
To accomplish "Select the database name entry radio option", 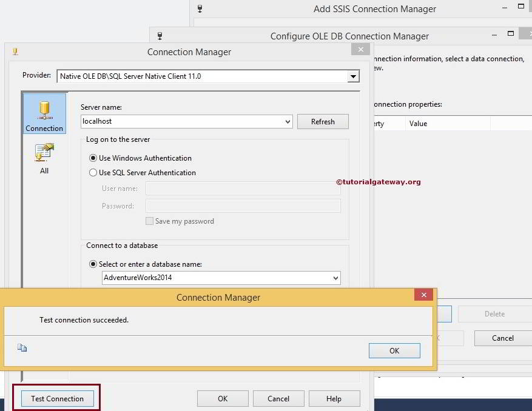I will pyautogui.click(x=93, y=264).
